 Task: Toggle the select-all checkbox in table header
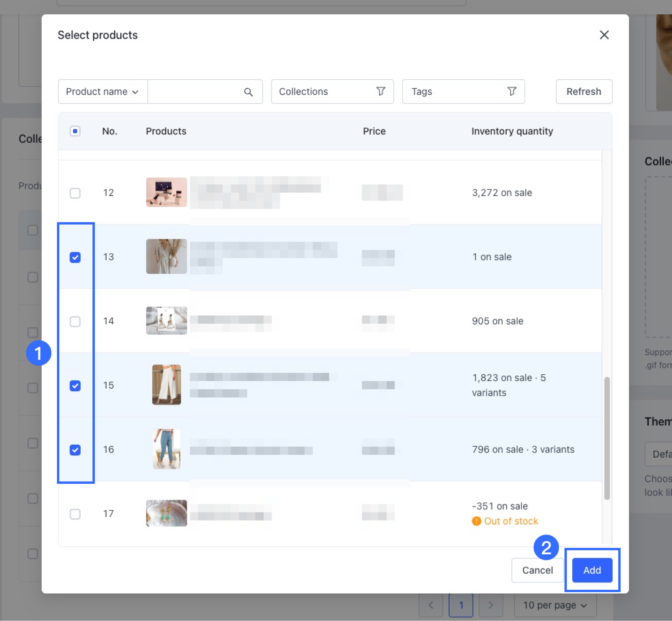[75, 131]
